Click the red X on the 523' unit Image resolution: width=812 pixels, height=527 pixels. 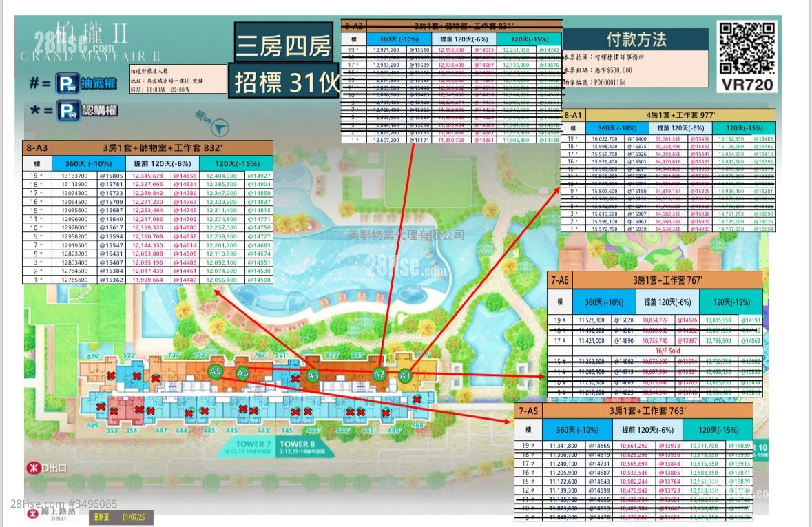coord(137,375)
